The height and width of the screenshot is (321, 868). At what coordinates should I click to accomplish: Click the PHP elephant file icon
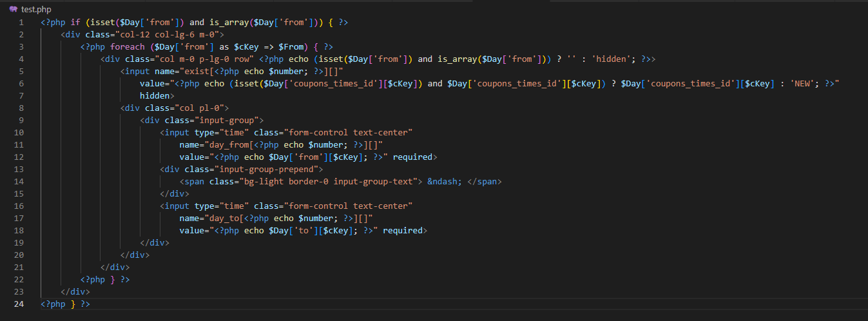pyautogui.click(x=13, y=10)
